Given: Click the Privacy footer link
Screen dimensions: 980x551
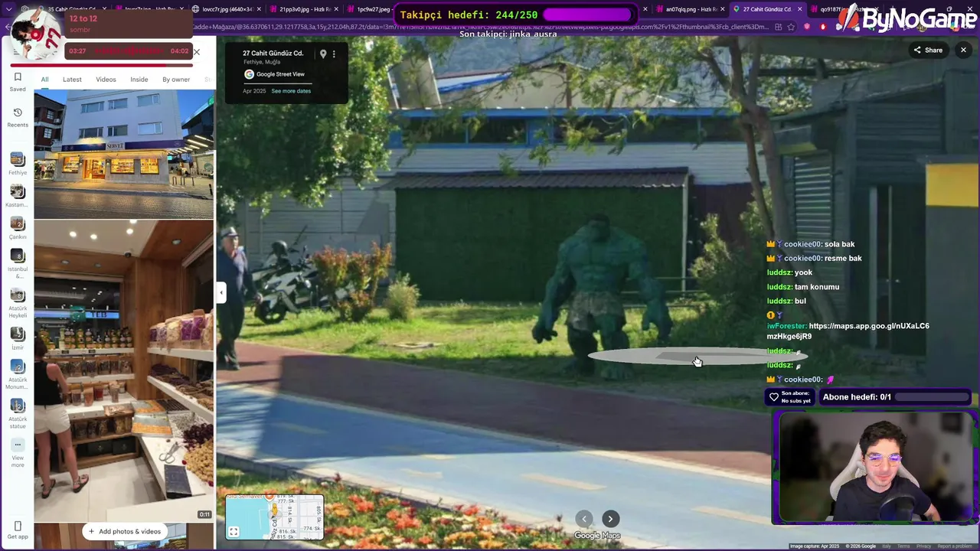Looking at the screenshot, I should click(x=924, y=546).
